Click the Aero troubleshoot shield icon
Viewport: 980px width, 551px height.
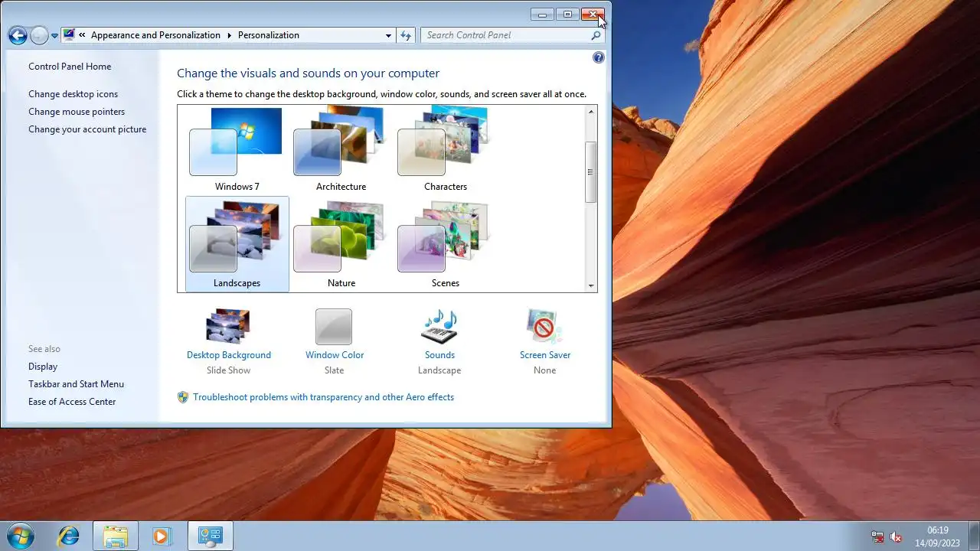point(183,397)
